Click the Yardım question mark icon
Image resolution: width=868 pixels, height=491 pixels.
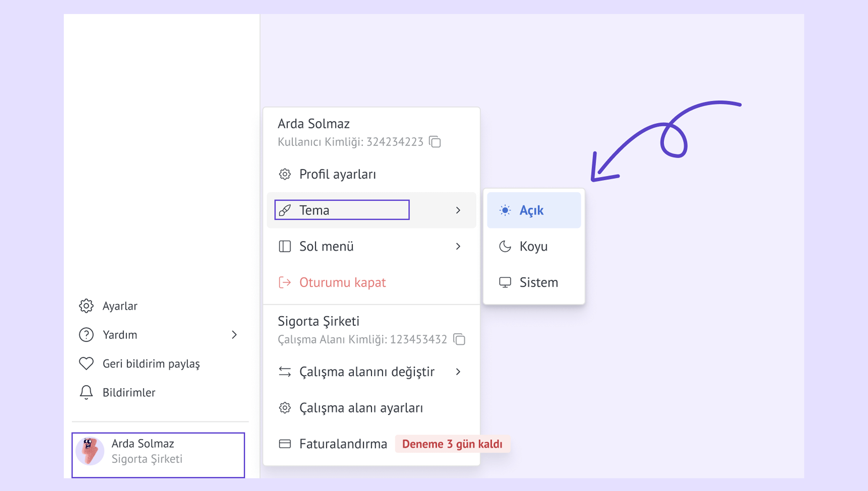click(x=86, y=335)
